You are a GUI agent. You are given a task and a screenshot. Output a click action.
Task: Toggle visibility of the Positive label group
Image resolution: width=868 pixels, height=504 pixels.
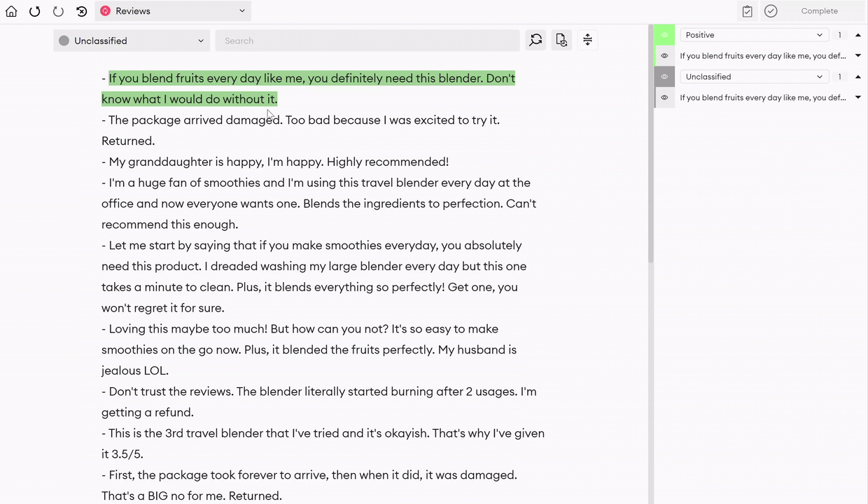tap(664, 35)
